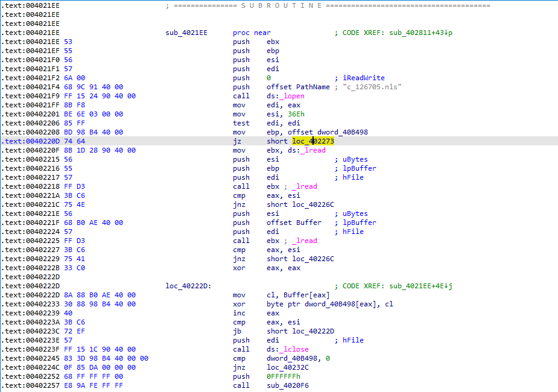The width and height of the screenshot is (558, 392).
Task: Open the offset Buffer reference
Action: click(294, 223)
